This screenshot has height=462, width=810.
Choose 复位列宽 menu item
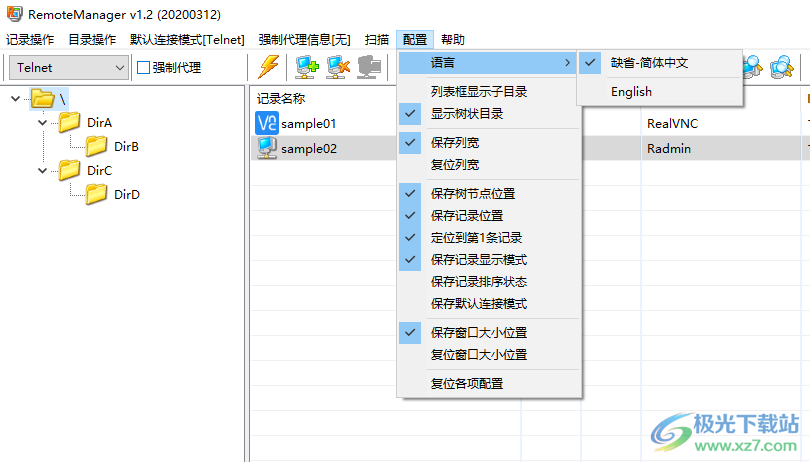[489, 165]
